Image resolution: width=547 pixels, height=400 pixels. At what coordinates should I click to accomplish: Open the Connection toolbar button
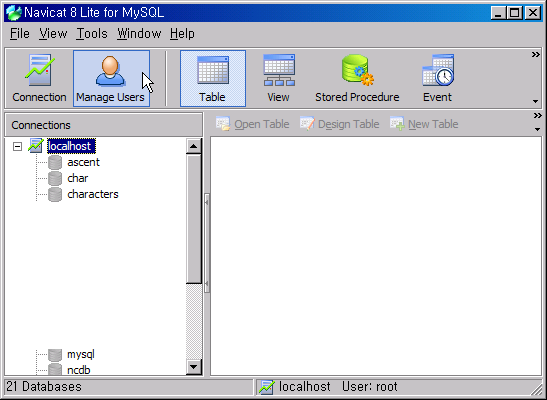click(x=39, y=78)
